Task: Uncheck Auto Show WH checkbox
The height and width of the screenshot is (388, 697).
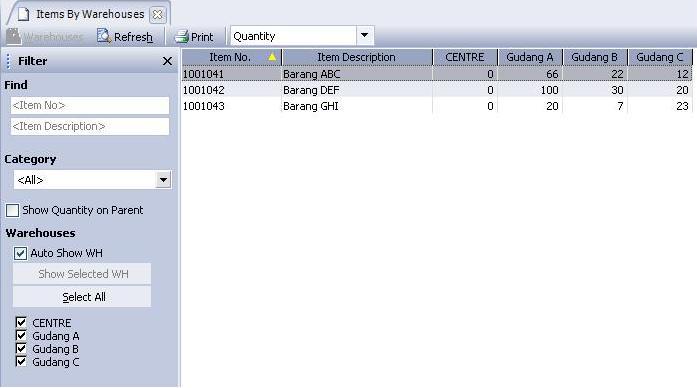Action: point(20,253)
